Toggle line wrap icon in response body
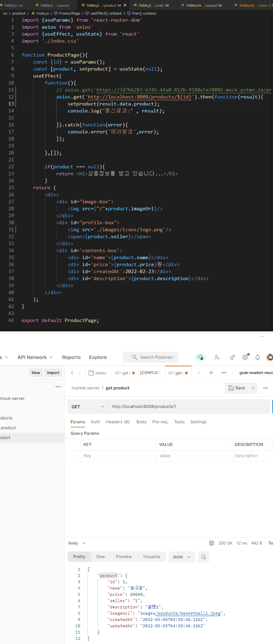This screenshot has width=273, height=644. point(204,557)
